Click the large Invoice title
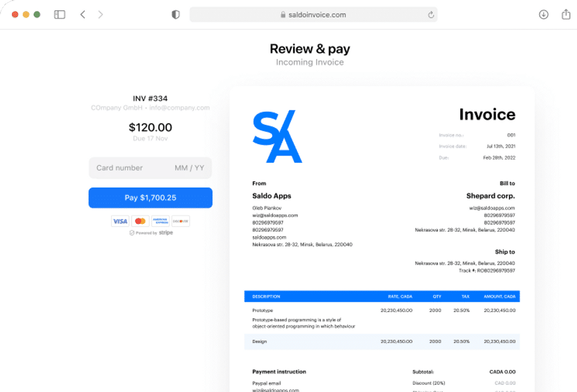 (487, 114)
